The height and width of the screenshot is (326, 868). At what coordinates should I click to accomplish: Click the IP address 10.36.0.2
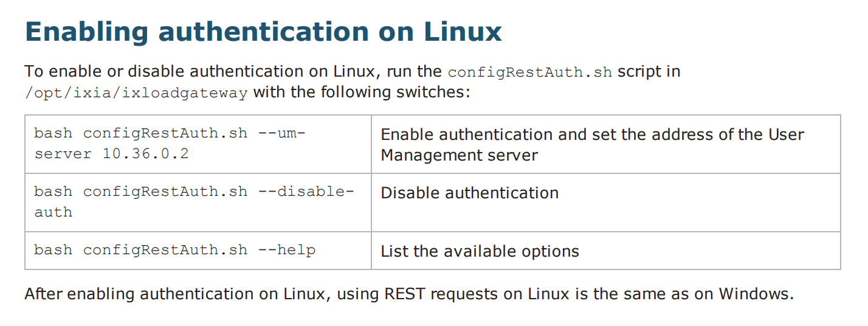click(145, 154)
